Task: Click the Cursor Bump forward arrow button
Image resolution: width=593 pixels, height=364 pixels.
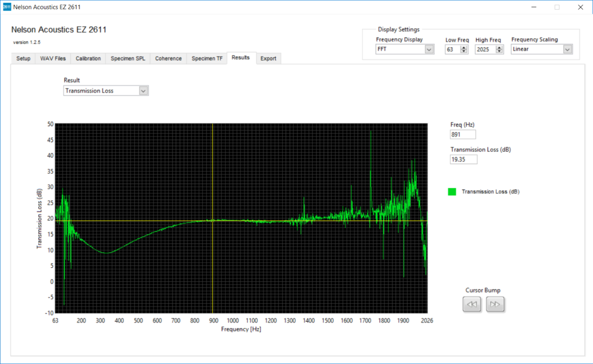Action: [x=495, y=304]
